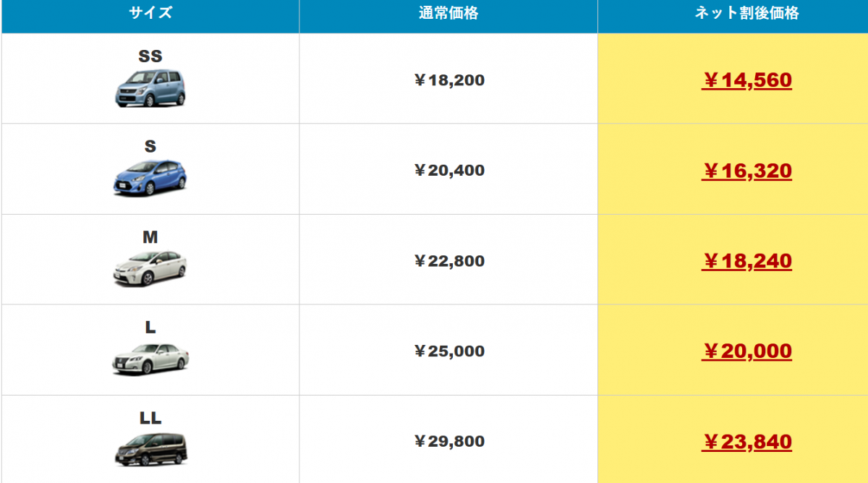Select the ￥18,240 net discount price

[x=746, y=261]
